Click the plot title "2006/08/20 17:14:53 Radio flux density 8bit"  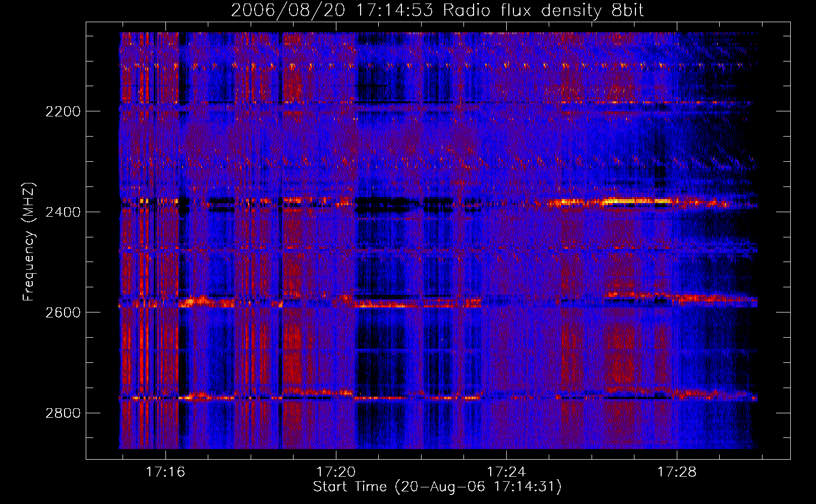coord(437,10)
